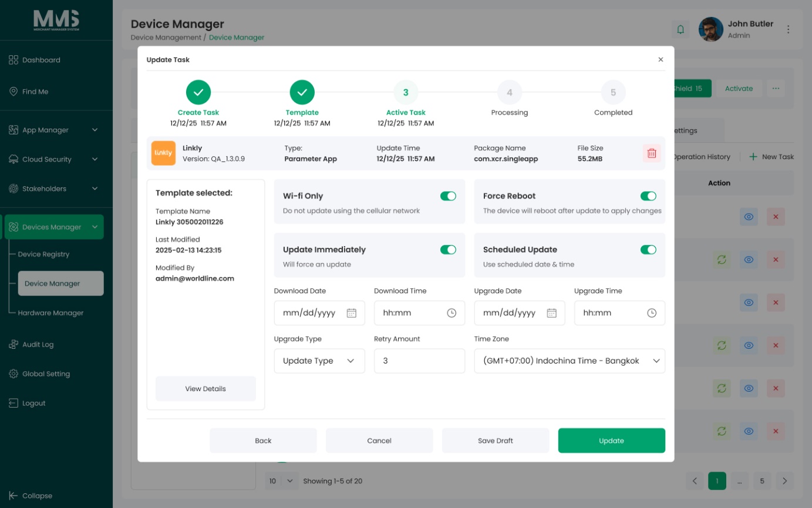
Task: Open the notifications bell icon
Action: click(680, 29)
